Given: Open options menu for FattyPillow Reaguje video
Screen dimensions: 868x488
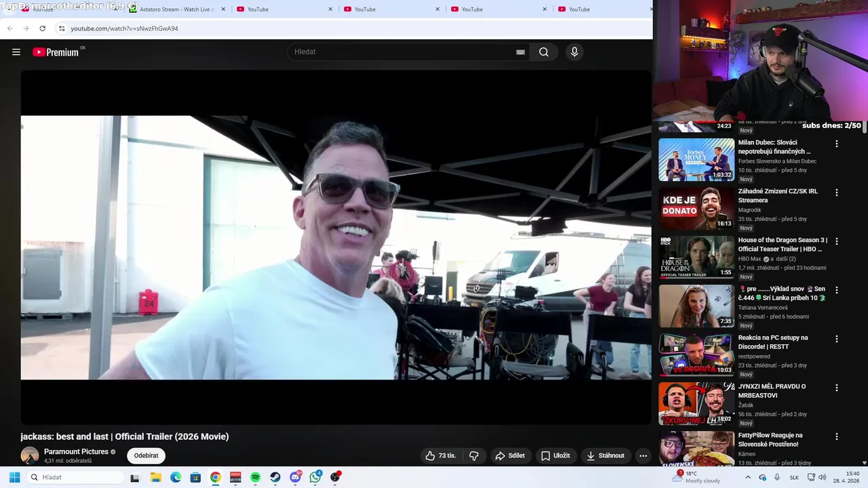Looking at the screenshot, I should (836, 436).
